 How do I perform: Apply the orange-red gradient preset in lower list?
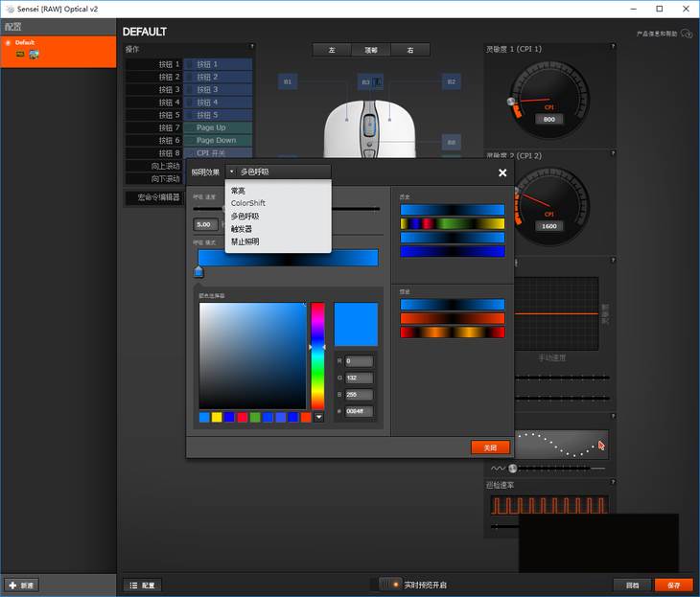[x=453, y=318]
